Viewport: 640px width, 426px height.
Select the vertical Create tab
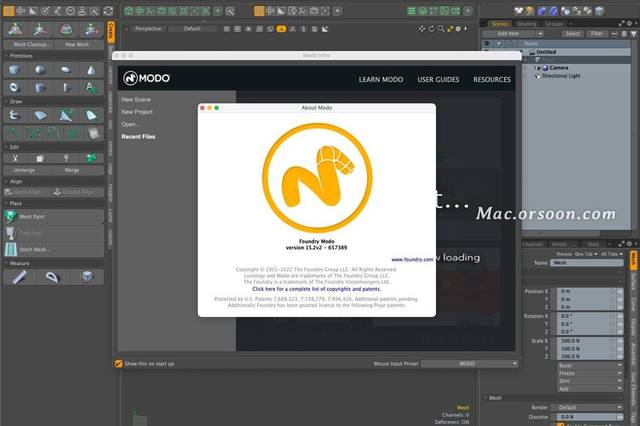[x=111, y=32]
